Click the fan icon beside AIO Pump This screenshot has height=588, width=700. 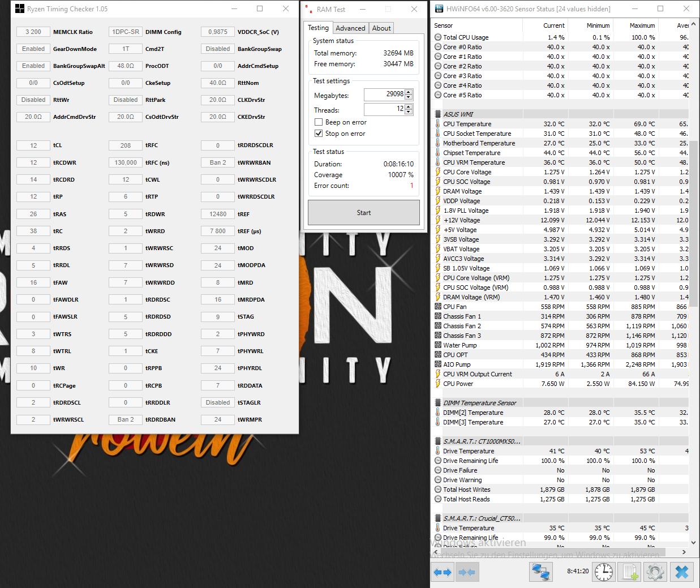click(x=437, y=364)
